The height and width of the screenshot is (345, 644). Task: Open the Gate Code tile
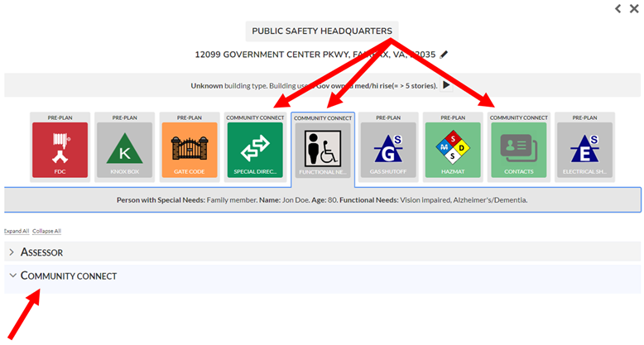click(188, 150)
